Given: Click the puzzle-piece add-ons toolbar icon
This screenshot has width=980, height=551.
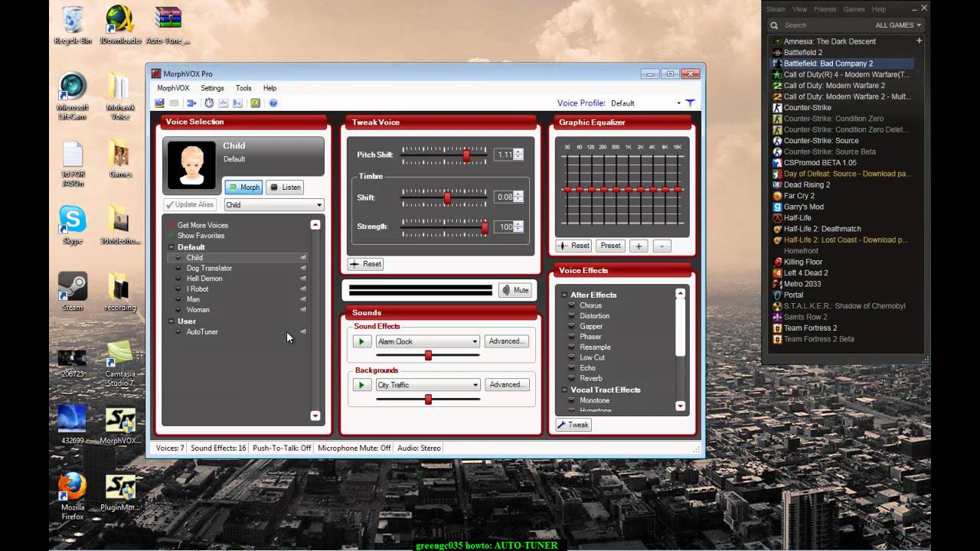Looking at the screenshot, I should pos(191,103).
